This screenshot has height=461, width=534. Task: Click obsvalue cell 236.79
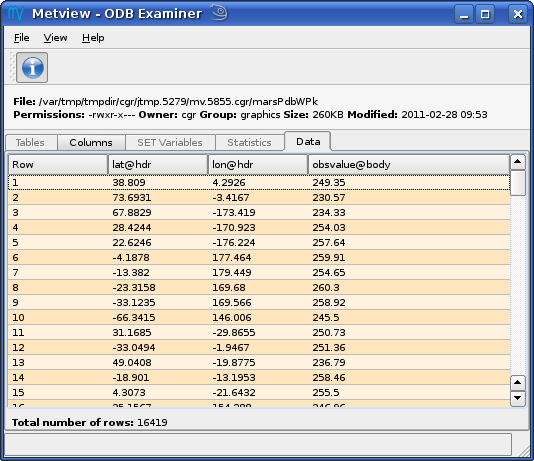tap(409, 362)
